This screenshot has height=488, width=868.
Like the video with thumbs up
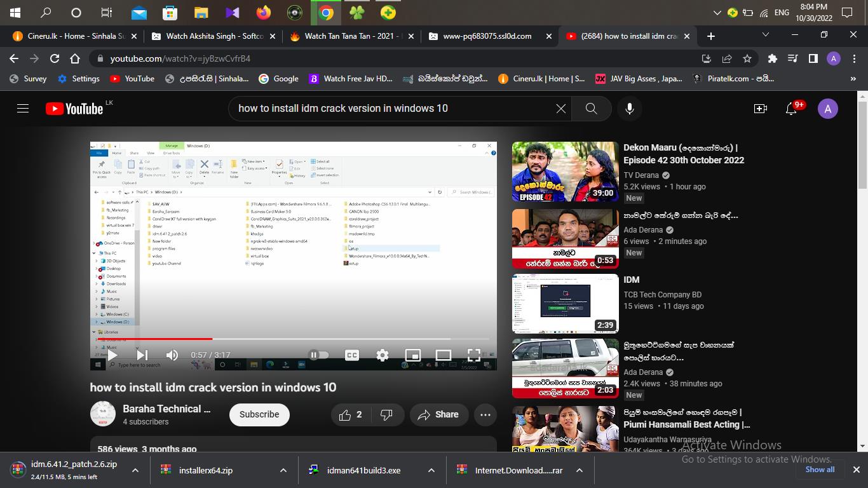coord(345,415)
